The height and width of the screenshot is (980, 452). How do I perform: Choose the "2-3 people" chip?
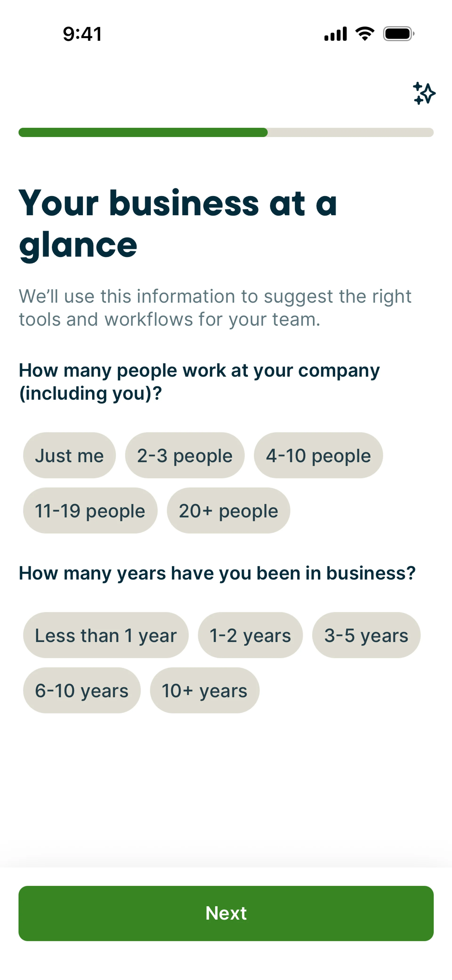click(185, 455)
